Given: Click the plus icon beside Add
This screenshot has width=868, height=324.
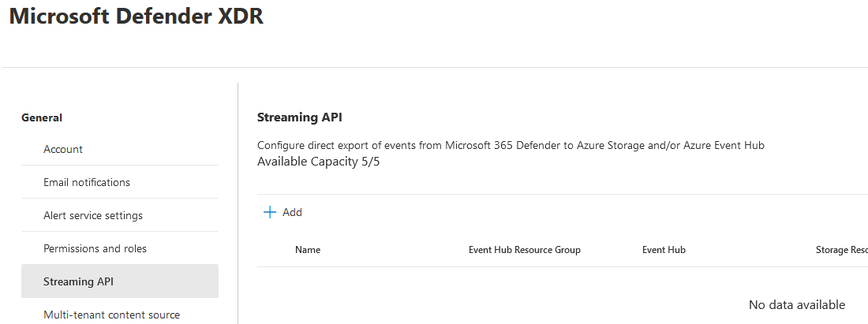Looking at the screenshot, I should [270, 212].
